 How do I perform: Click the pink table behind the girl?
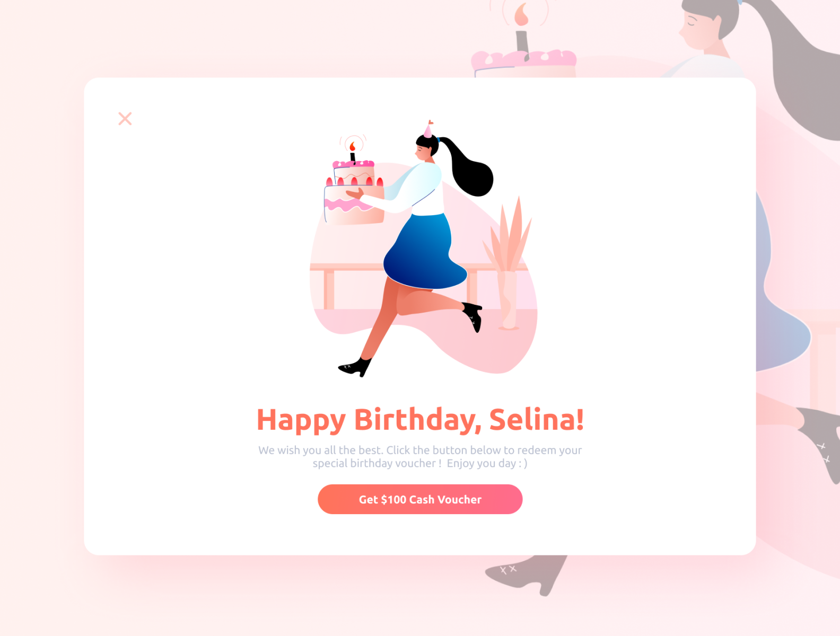point(345,281)
